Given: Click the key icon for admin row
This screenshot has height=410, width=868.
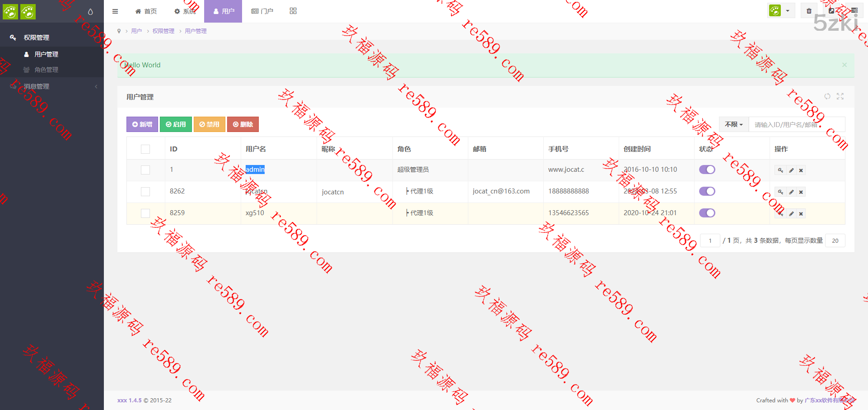Looking at the screenshot, I should [x=780, y=170].
